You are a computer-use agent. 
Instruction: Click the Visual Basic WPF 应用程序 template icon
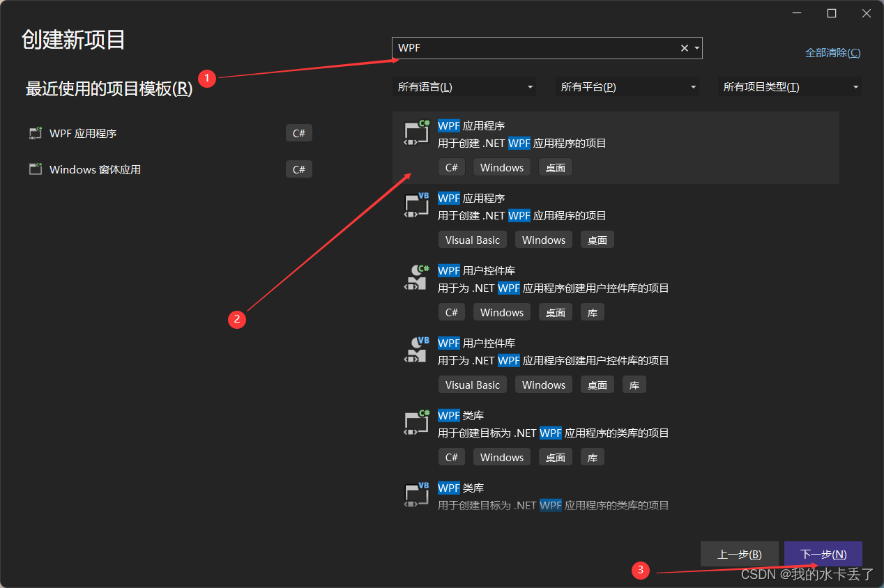point(418,205)
